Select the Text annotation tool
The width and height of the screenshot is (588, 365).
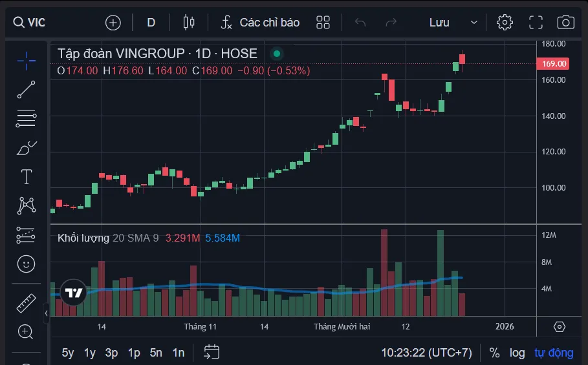(27, 177)
